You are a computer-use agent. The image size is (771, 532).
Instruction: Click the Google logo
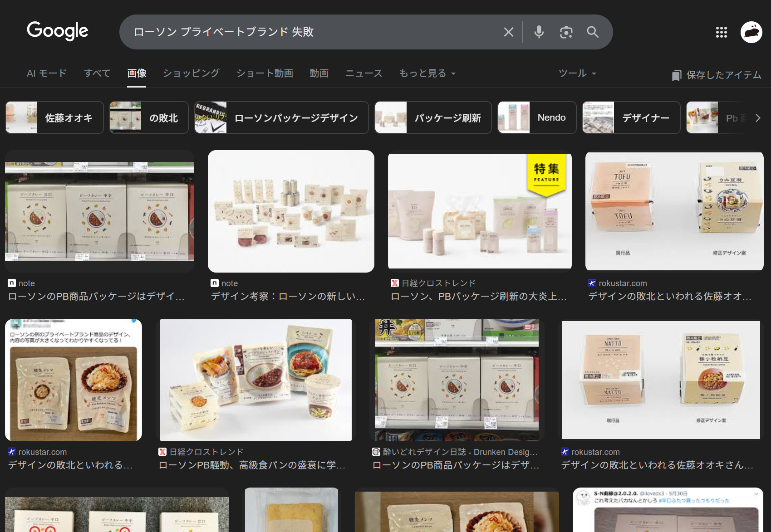tap(58, 31)
